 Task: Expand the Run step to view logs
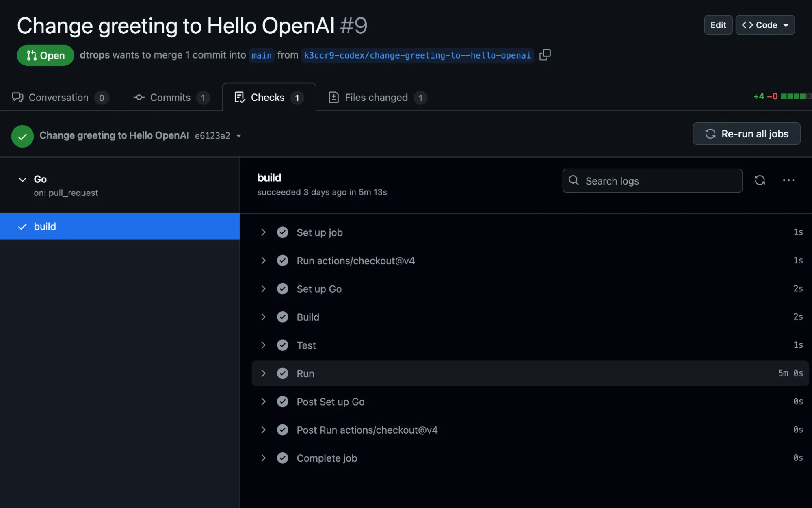click(263, 373)
